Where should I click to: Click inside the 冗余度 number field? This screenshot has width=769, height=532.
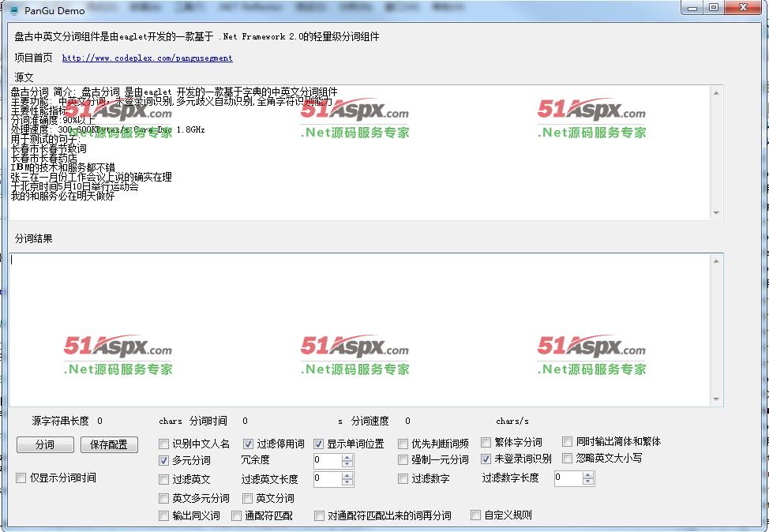pyautogui.click(x=328, y=461)
